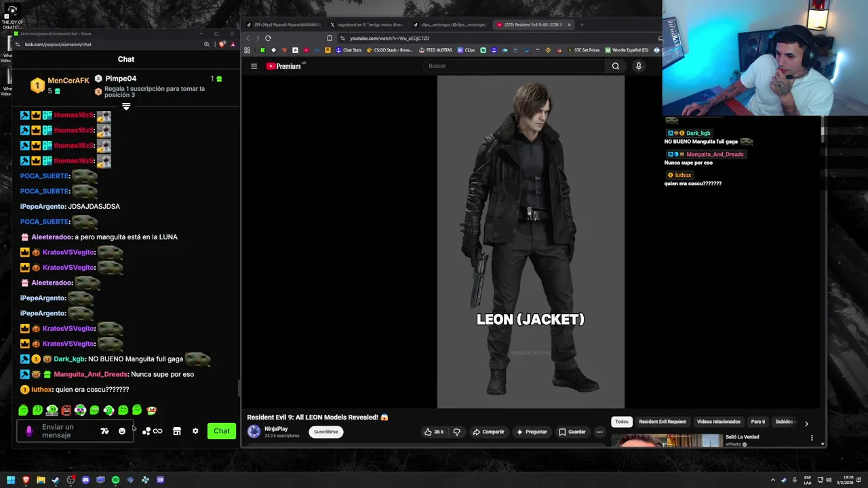
Task: Open a new browser tab
Action: 582,24
